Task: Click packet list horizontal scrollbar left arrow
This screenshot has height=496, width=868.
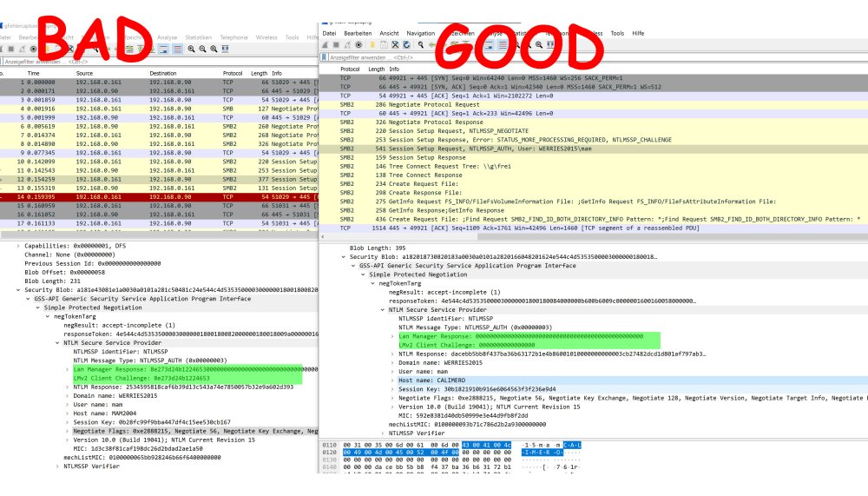Action: [x=323, y=236]
